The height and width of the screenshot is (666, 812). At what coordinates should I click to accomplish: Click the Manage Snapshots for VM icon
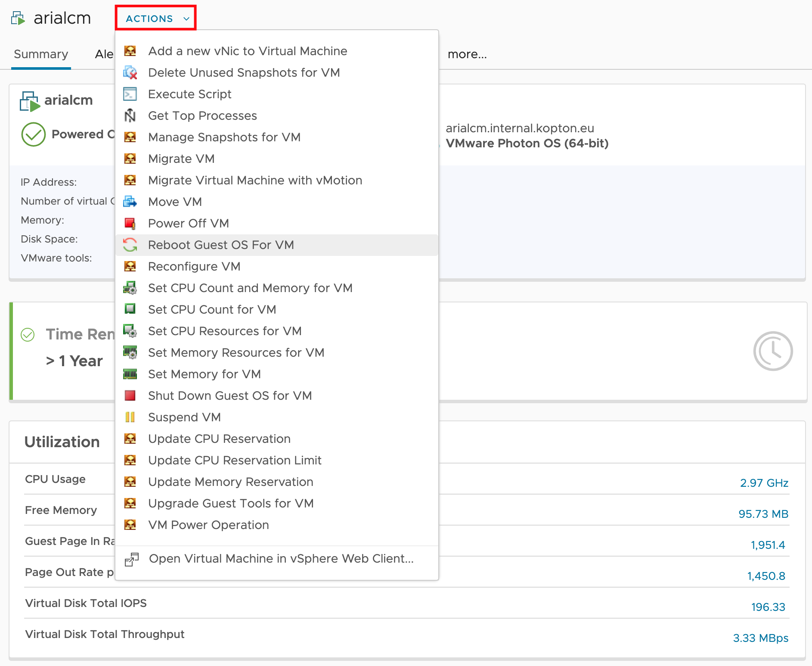point(130,137)
